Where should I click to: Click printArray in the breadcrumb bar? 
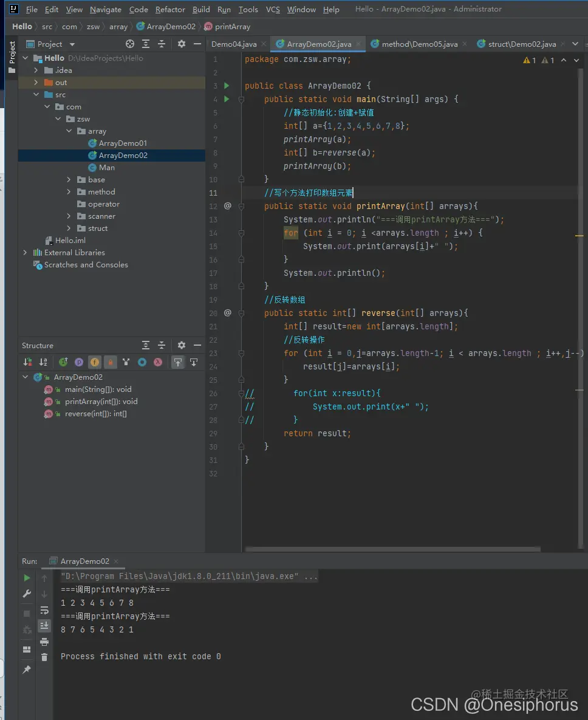click(228, 27)
